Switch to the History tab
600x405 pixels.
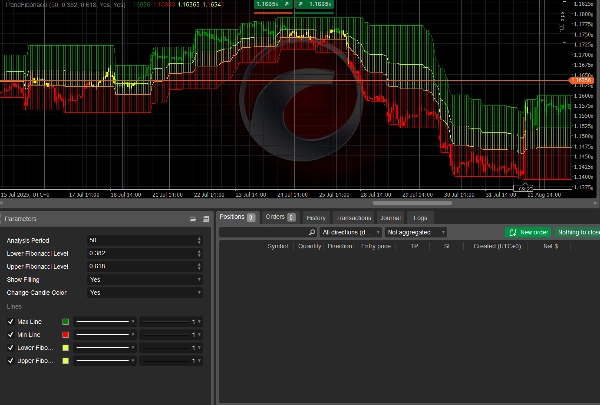[316, 218]
